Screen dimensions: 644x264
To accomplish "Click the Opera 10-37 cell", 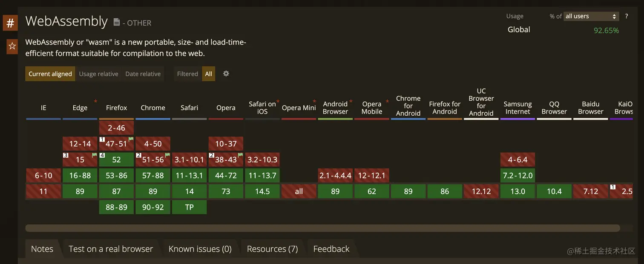I will (x=226, y=144).
